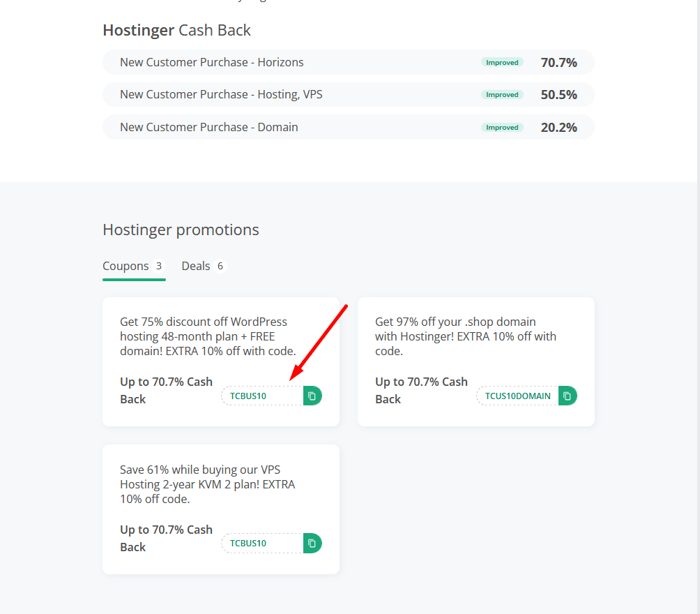Click the Improved badge on Domain row
Viewport: 700px width, 614px height.
click(x=502, y=127)
